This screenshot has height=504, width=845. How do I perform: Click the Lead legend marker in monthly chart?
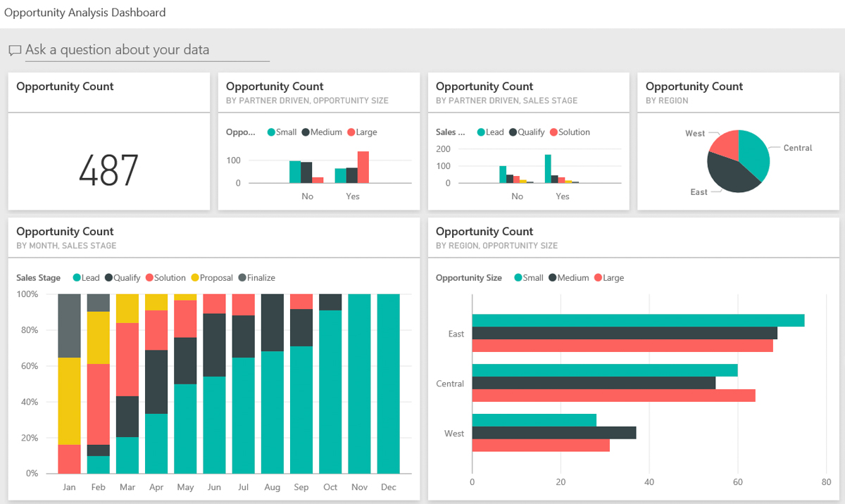[x=76, y=278]
